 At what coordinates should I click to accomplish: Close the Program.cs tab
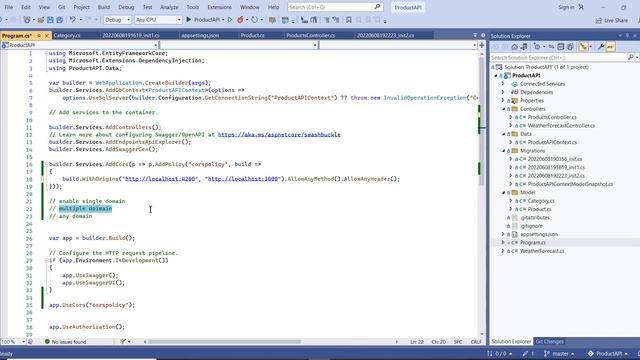coord(47,36)
